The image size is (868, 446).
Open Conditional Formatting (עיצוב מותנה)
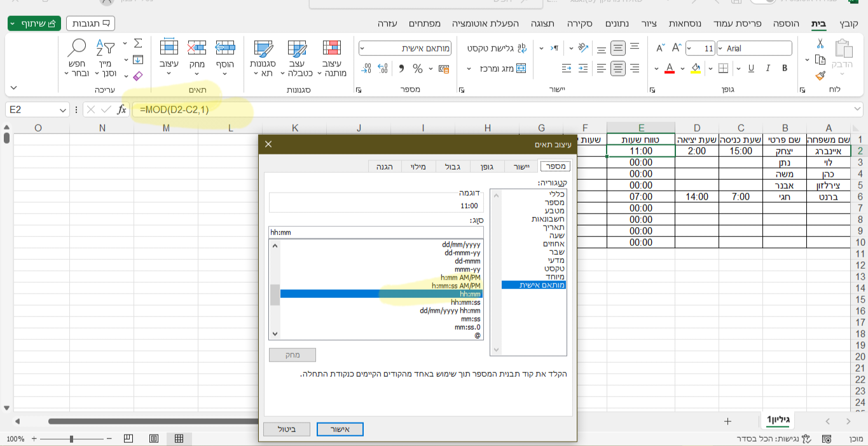coord(331,57)
